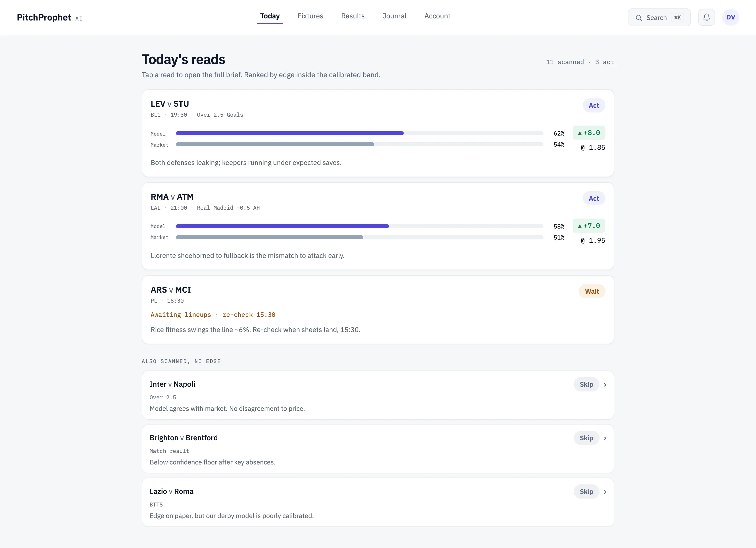Viewport: 756px width, 548px height.
Task: Open the notifications bell
Action: 706,17
